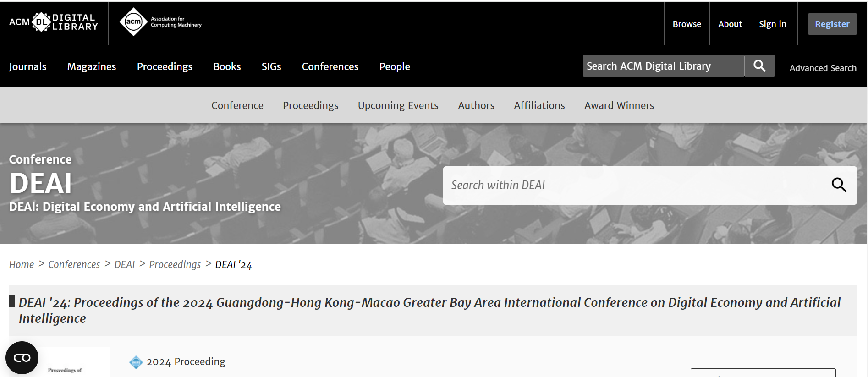868x377 pixels.
Task: Click the large DEAI conference heading
Action: [x=41, y=183]
